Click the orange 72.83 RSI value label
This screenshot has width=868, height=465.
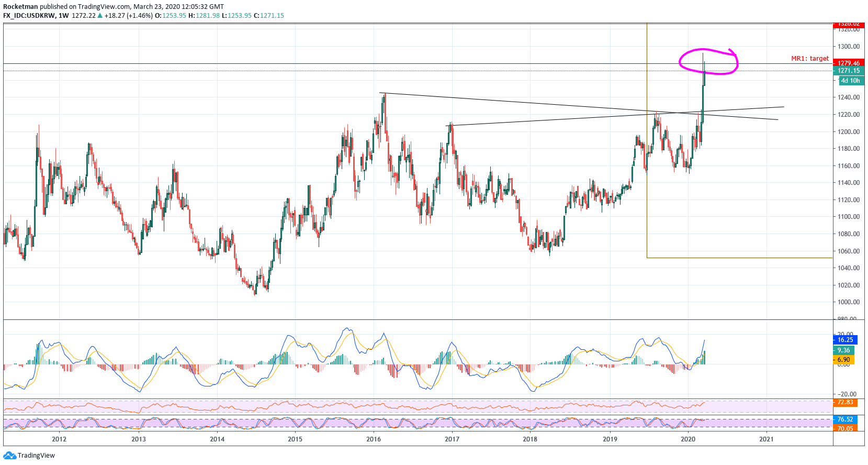(x=845, y=403)
